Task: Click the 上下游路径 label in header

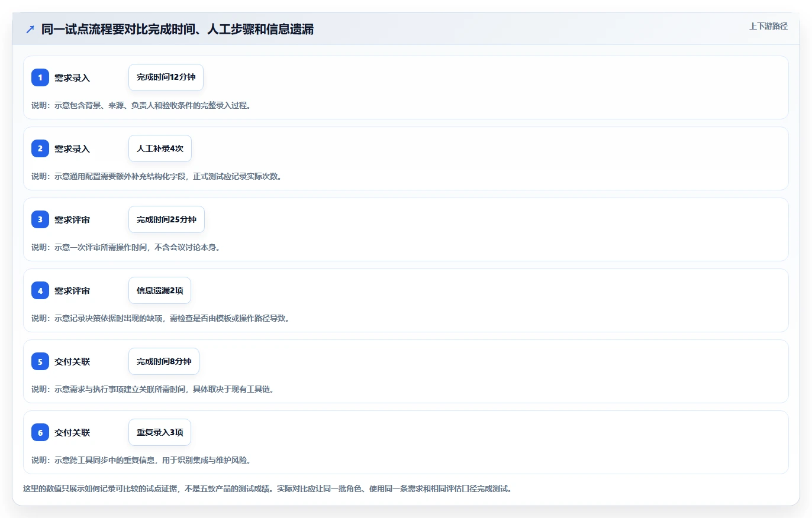Action: (x=768, y=26)
